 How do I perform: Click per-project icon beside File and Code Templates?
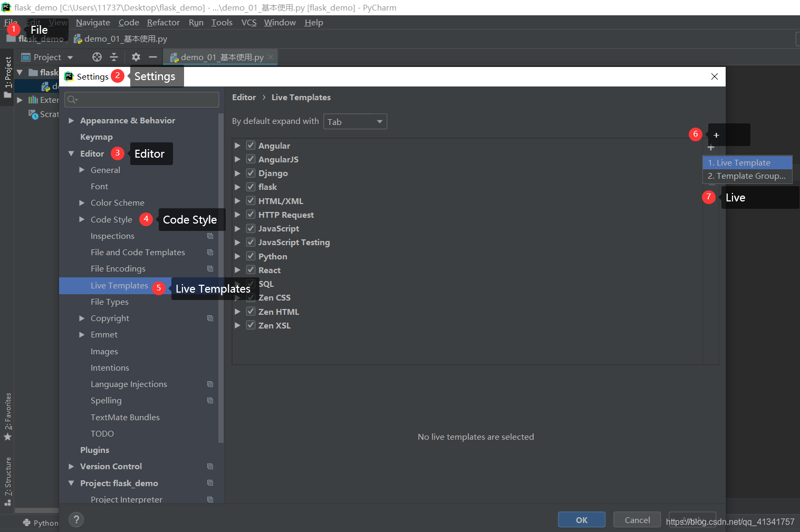coord(210,253)
